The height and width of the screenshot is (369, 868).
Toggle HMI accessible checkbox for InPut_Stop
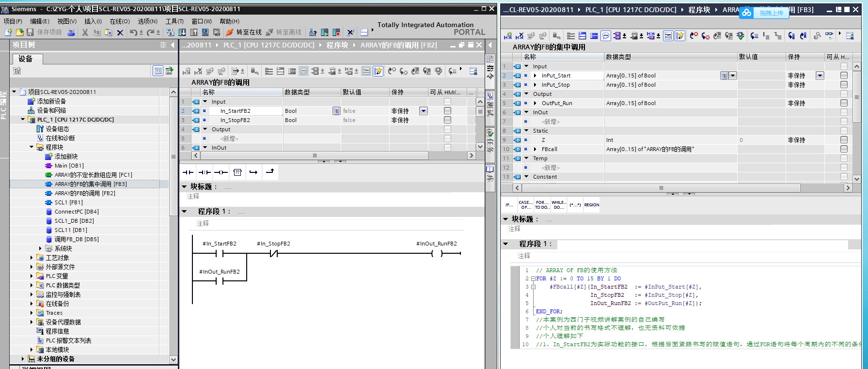point(844,85)
